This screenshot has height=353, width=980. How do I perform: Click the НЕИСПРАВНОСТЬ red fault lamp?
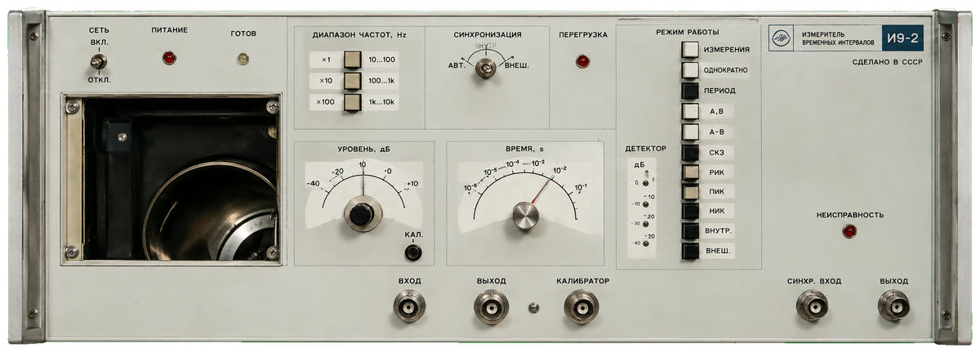click(849, 231)
